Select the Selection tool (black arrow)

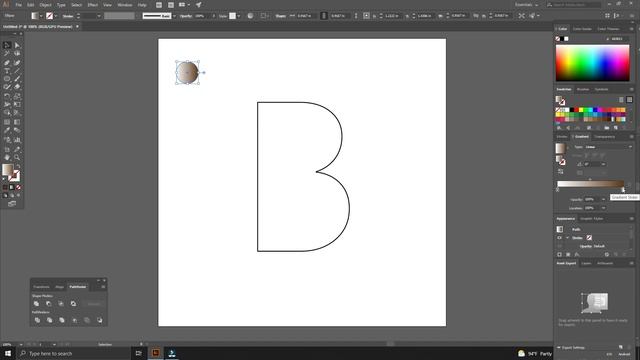coord(7,45)
